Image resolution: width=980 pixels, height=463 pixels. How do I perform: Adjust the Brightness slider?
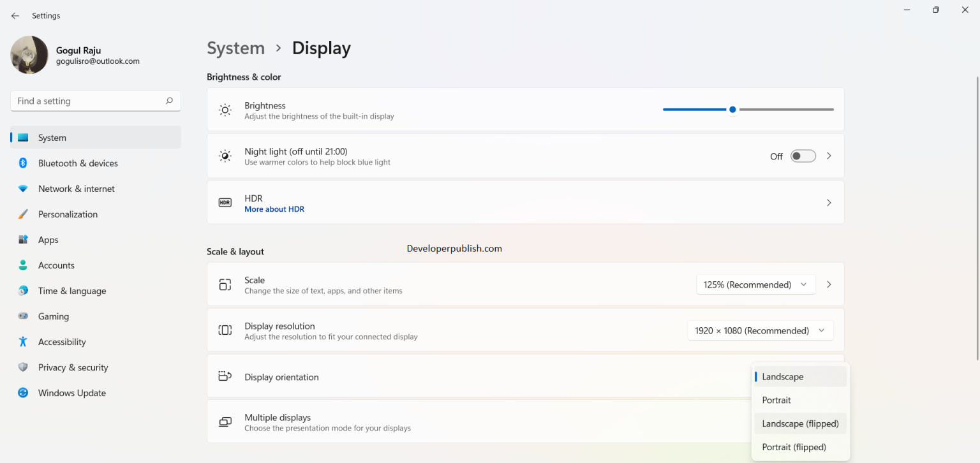coord(732,109)
